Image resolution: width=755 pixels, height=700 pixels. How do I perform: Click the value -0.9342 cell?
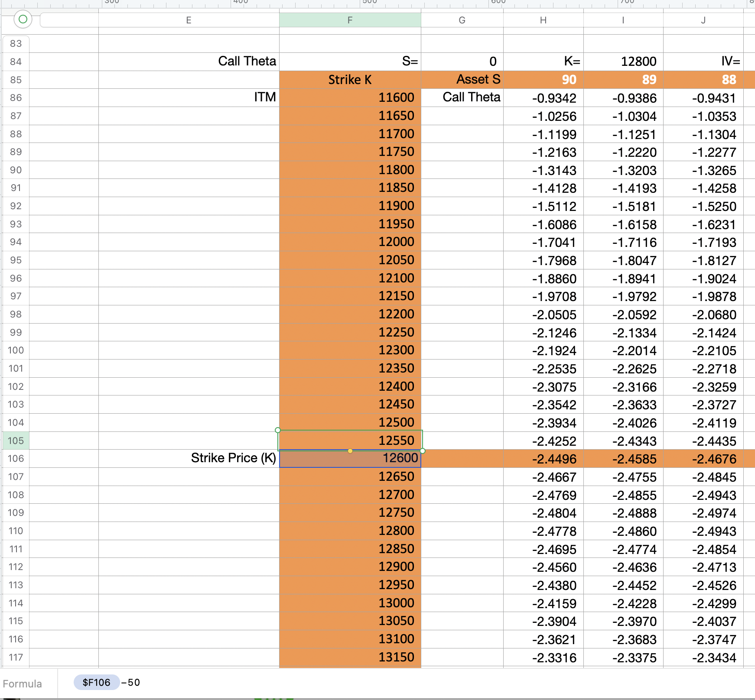[543, 98]
